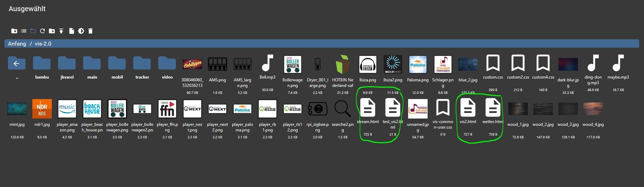Go to Anfang in the breadcrumb
Image resolution: width=644 pixels, height=187 pixels.
click(x=17, y=44)
